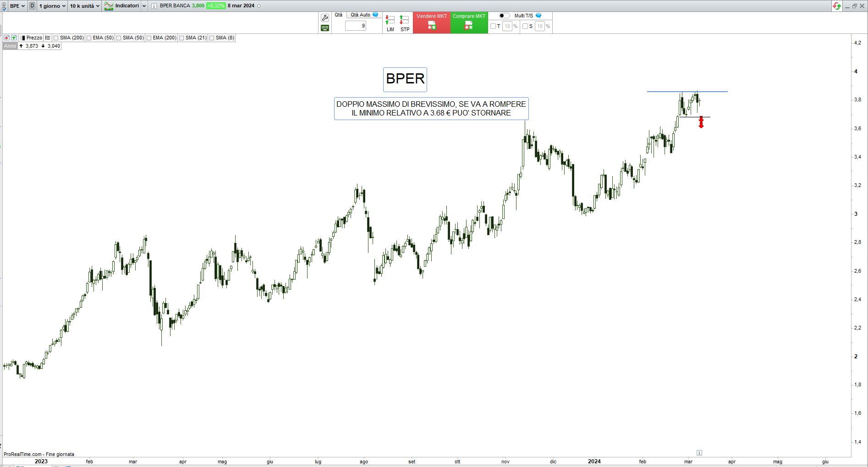Click the red down arrow panel icon
The image size is (868, 467).
coord(6,38)
